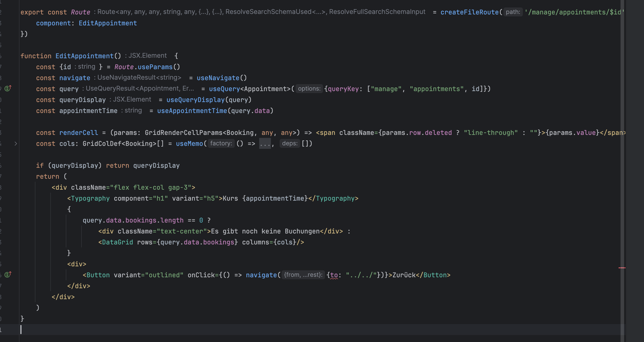Expand the collapsed '...' placeholder inside useMemo

[x=265, y=144]
